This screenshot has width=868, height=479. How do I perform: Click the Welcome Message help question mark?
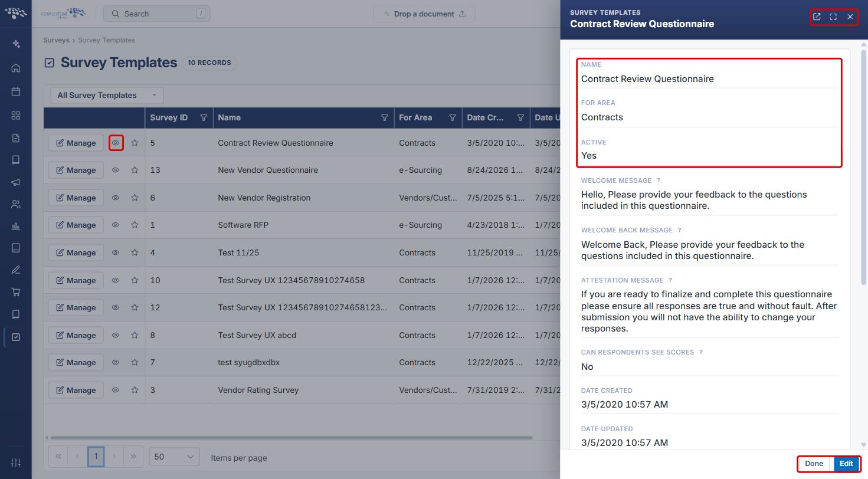[659, 181]
